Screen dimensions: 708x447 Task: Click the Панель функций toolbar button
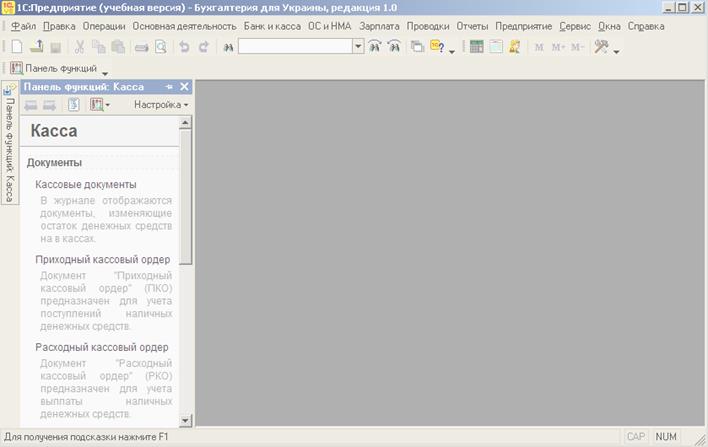[x=54, y=68]
